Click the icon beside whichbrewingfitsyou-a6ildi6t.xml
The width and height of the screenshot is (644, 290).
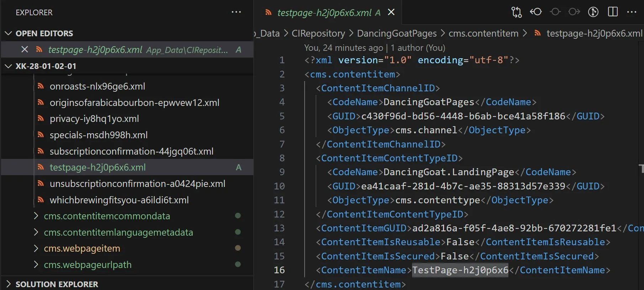(x=41, y=200)
